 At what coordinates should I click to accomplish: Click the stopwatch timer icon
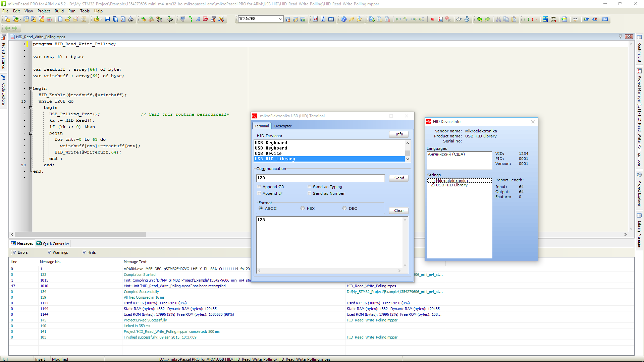[x=467, y=19]
